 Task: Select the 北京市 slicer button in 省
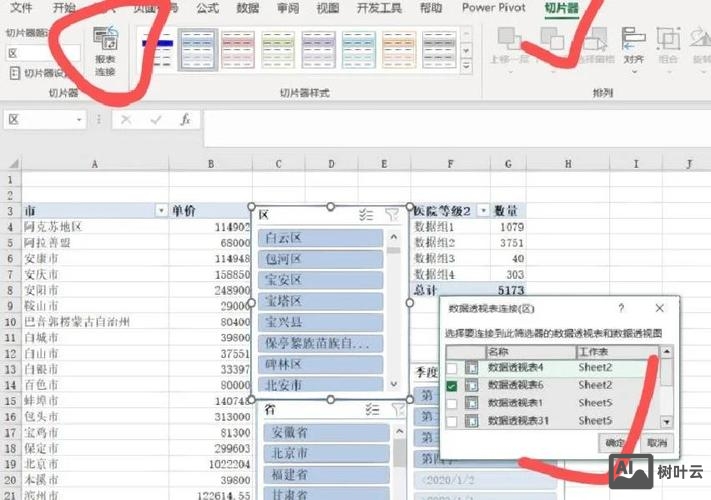point(326,453)
